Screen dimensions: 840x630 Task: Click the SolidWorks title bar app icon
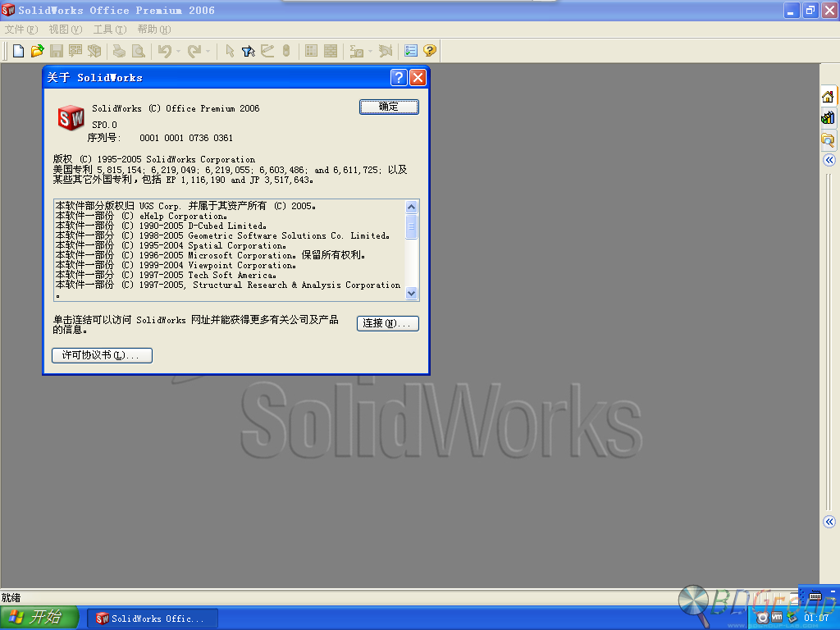[8, 10]
